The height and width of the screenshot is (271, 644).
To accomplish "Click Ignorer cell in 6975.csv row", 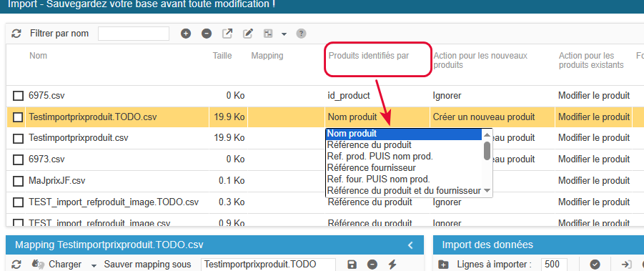I will [447, 96].
